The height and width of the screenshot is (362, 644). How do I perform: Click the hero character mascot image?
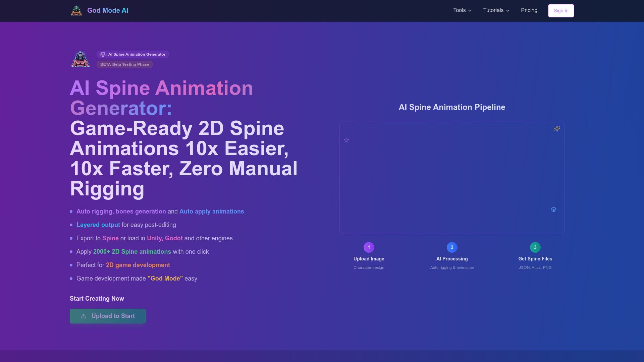tap(80, 59)
